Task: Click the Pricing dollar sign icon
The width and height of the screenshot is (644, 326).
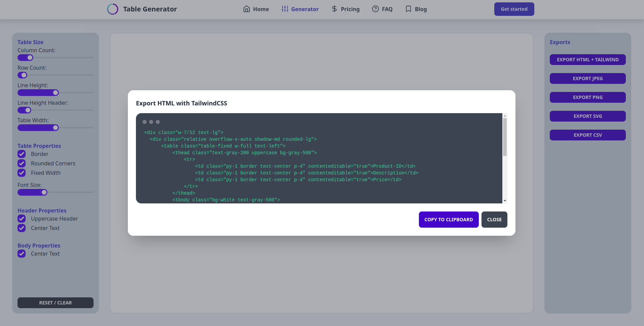Action: pyautogui.click(x=334, y=9)
